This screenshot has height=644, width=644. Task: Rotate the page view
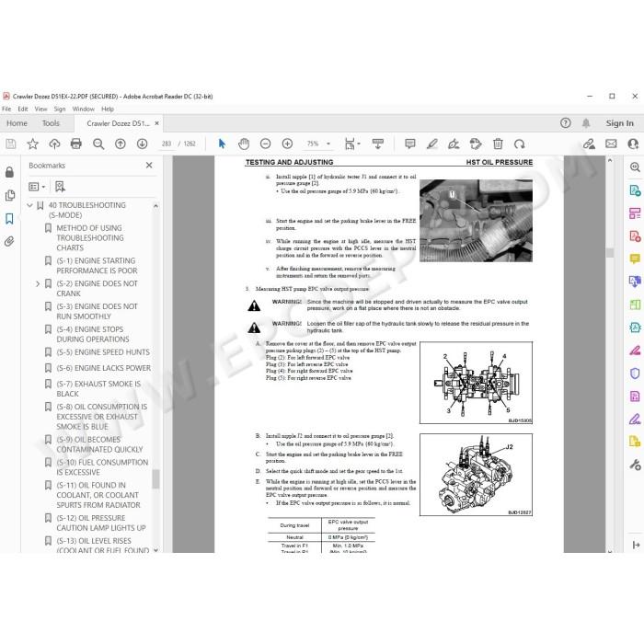[520, 144]
